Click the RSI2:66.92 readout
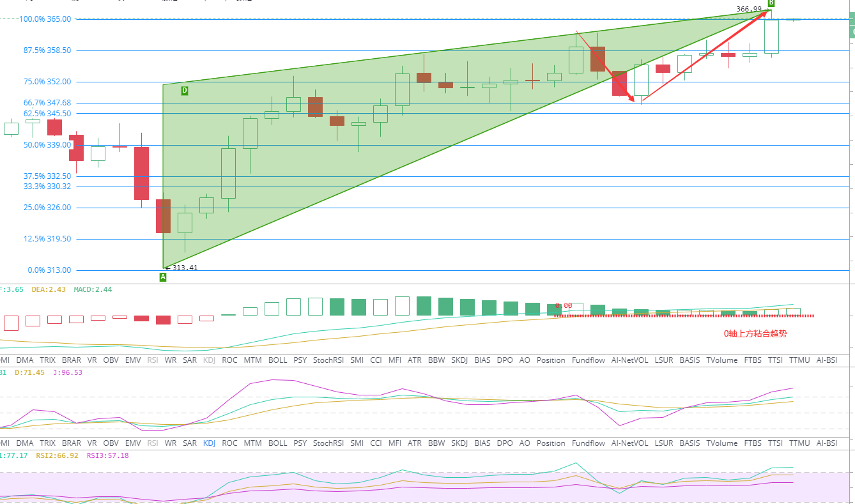The height and width of the screenshot is (504, 855). click(x=56, y=455)
